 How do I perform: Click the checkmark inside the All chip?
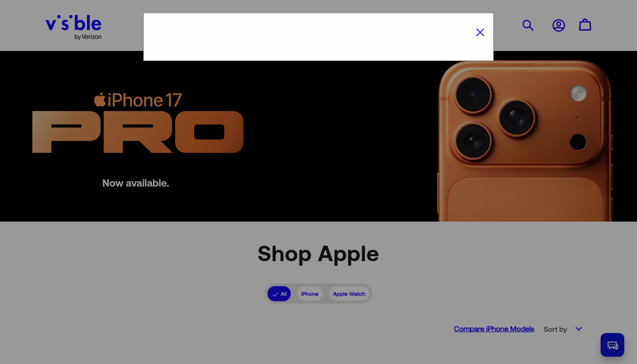(275, 294)
